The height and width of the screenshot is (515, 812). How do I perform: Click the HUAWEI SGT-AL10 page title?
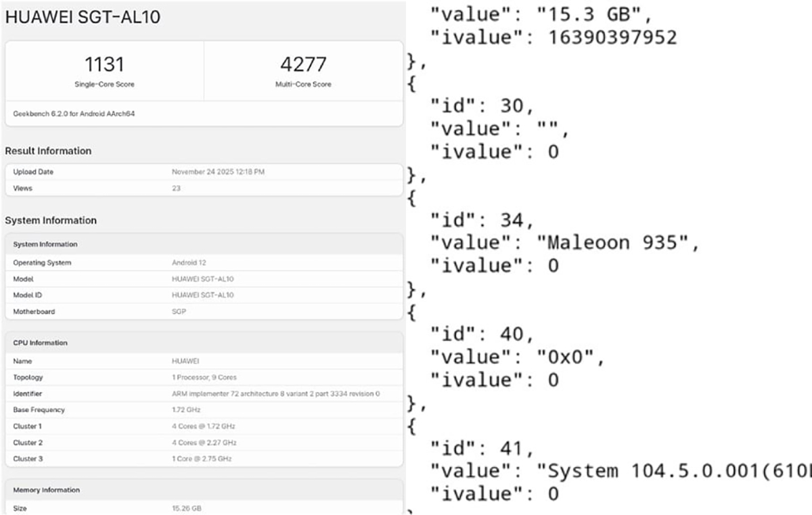83,18
